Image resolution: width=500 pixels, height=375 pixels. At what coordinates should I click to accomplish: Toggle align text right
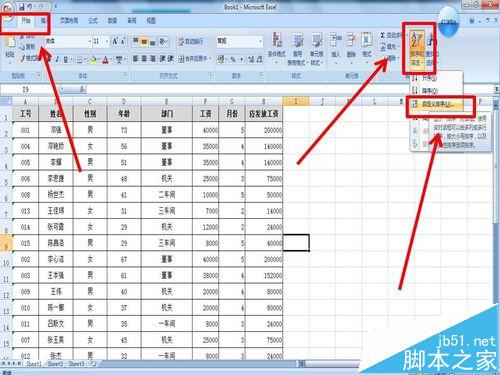[152, 59]
